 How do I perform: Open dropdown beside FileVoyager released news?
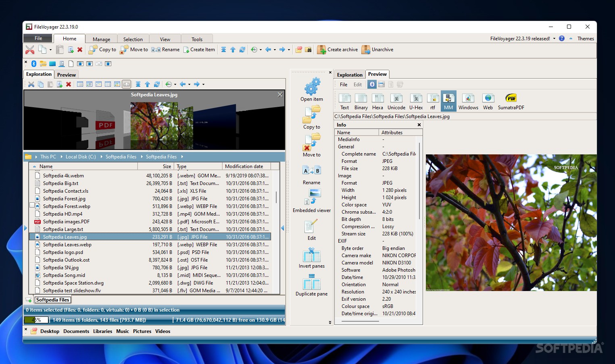pos(554,39)
